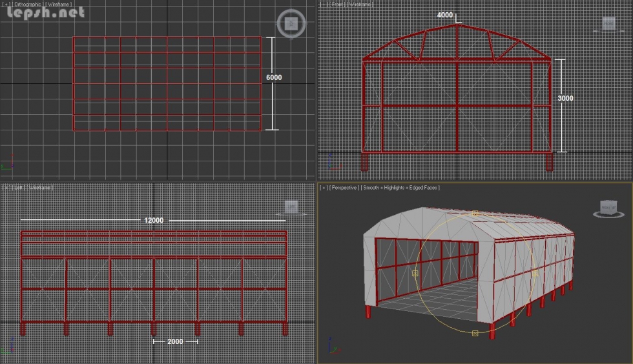The image size is (633, 364).
Task: Open the Front viewport [+] menu
Action: pyautogui.click(x=323, y=5)
